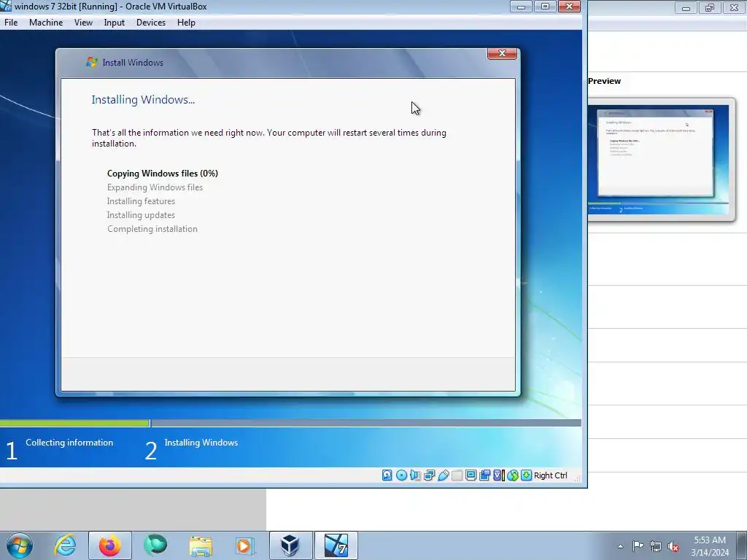The height and width of the screenshot is (560, 747).
Task: Click the green-arrow keyboard capture icon
Action: 526,475
